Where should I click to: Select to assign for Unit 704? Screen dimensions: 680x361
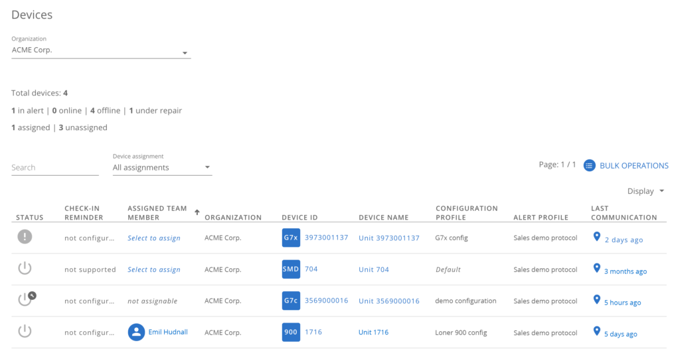click(154, 269)
